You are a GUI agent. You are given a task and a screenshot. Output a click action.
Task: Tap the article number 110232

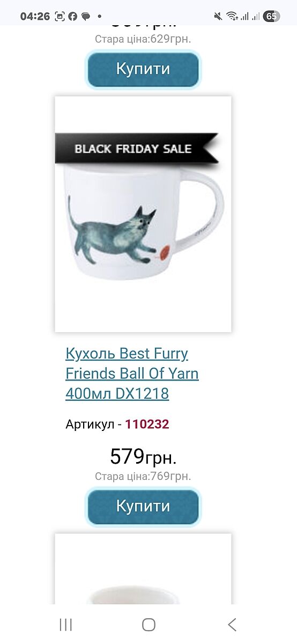coord(147,425)
